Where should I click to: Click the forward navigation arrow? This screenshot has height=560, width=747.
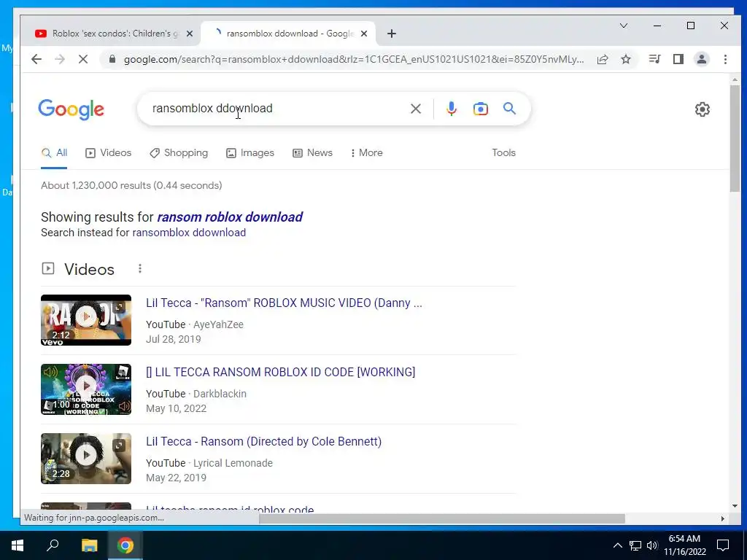point(60,59)
